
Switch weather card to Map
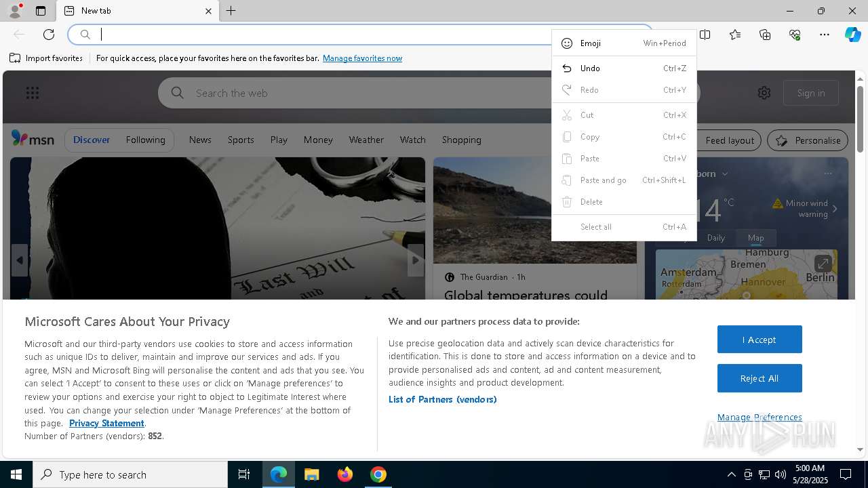click(x=755, y=238)
